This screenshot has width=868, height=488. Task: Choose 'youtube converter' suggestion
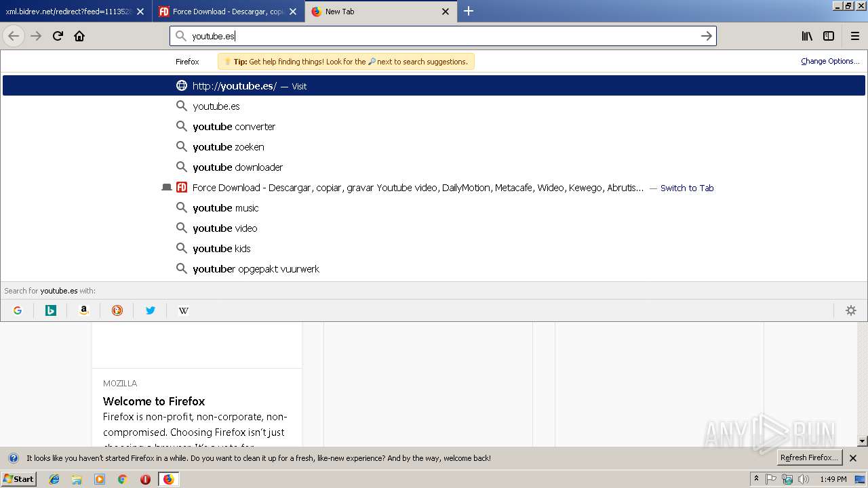pyautogui.click(x=434, y=127)
